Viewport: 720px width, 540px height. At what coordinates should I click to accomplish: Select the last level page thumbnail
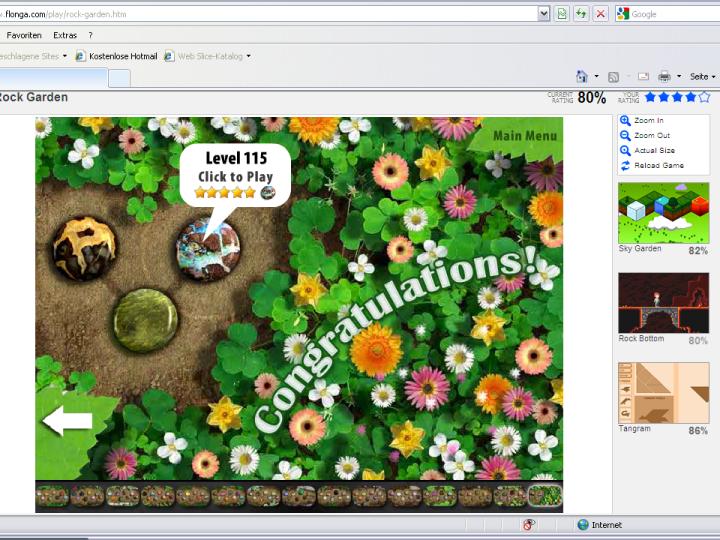click(545, 496)
